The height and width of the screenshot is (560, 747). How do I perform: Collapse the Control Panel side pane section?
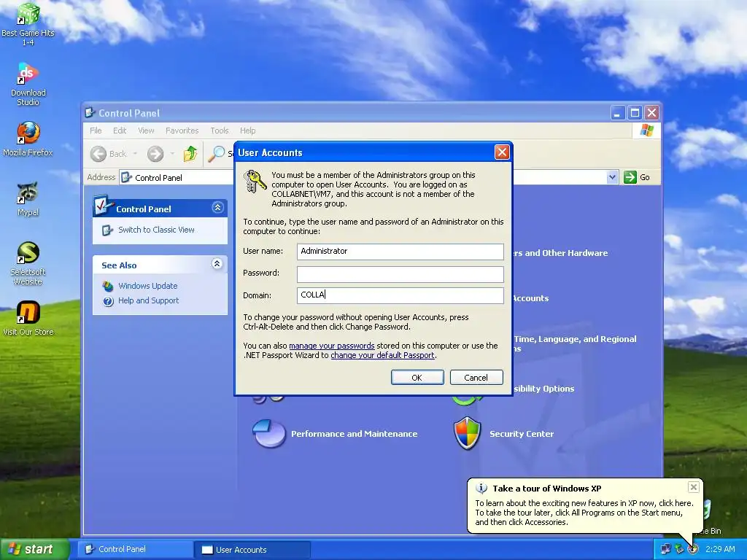coord(217,208)
